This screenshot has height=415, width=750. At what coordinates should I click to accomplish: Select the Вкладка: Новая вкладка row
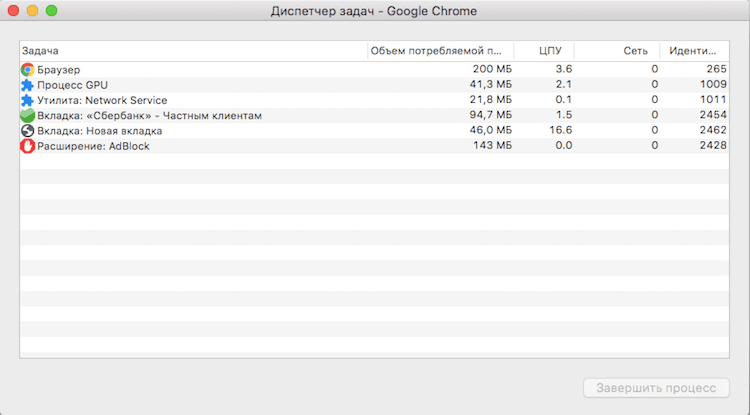pos(200,131)
